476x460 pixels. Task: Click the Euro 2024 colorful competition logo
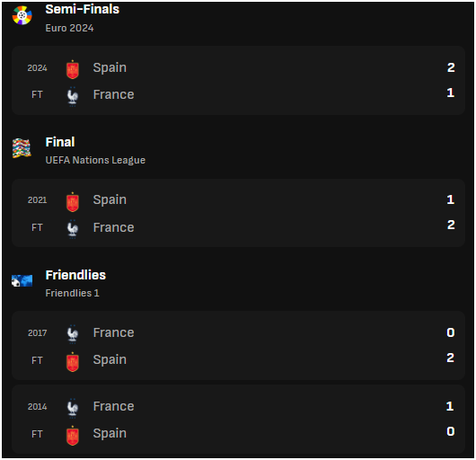(x=22, y=15)
